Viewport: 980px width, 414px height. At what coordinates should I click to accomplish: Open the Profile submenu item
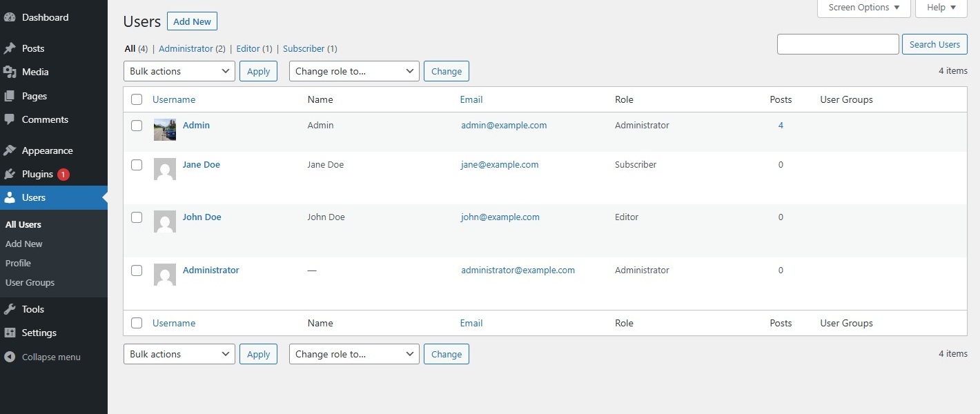click(18, 263)
